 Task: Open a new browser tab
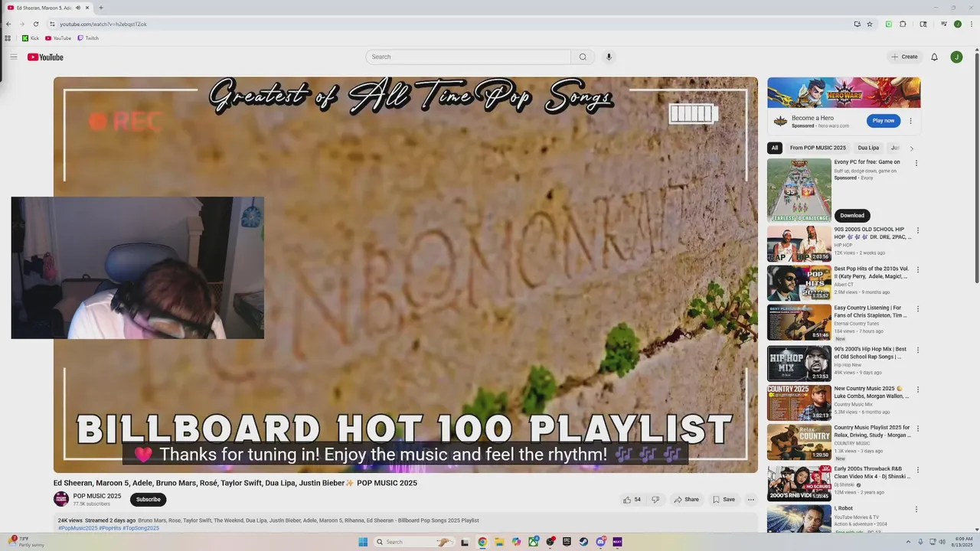pyautogui.click(x=100, y=8)
